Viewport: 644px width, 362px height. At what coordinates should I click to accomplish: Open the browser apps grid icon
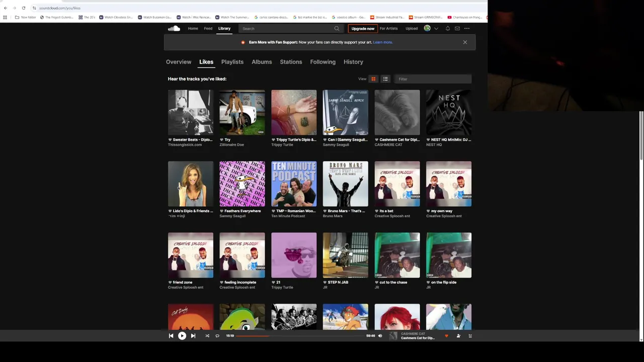pos(5,17)
